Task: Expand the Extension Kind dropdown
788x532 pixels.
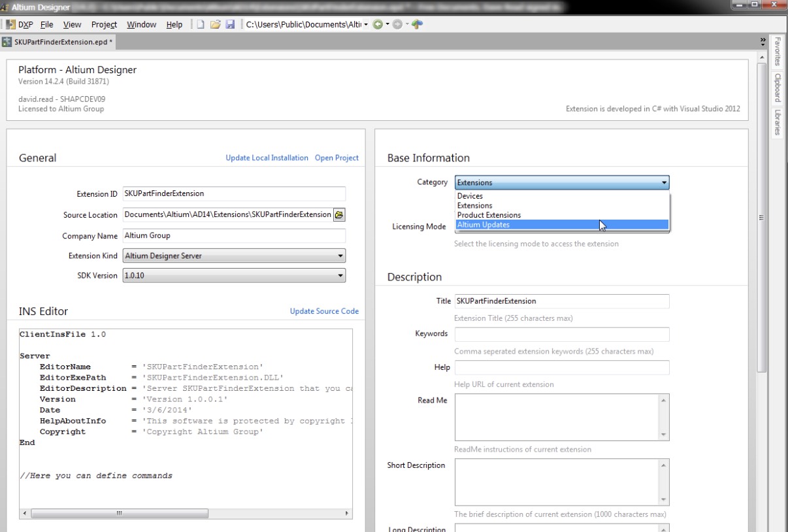Action: click(340, 256)
